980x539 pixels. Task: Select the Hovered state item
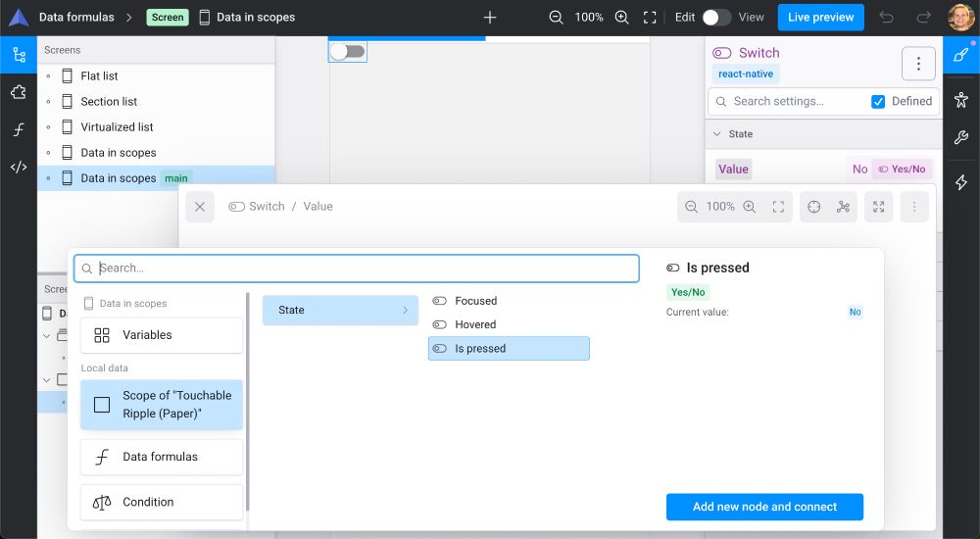pyautogui.click(x=509, y=324)
